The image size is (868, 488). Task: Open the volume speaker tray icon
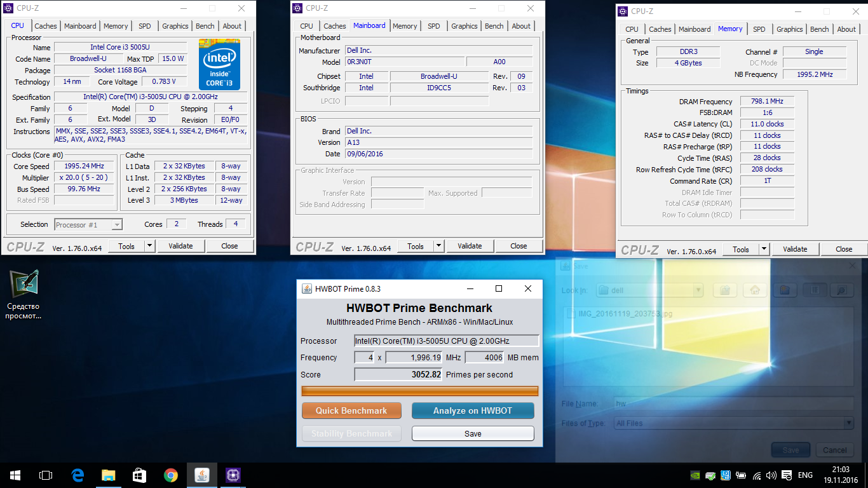point(771,475)
